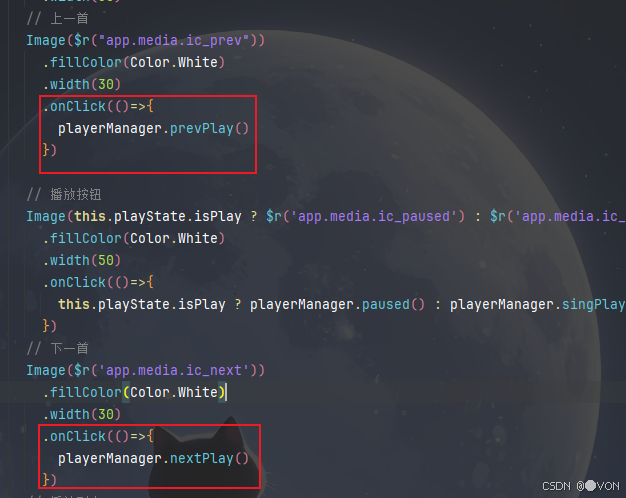Click the "// 上一首" comment line

tap(57, 19)
